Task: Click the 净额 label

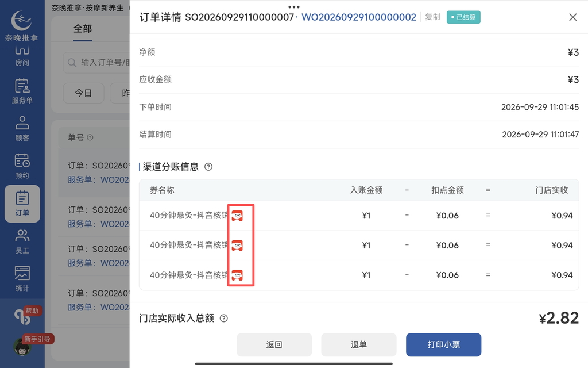Action: click(147, 52)
